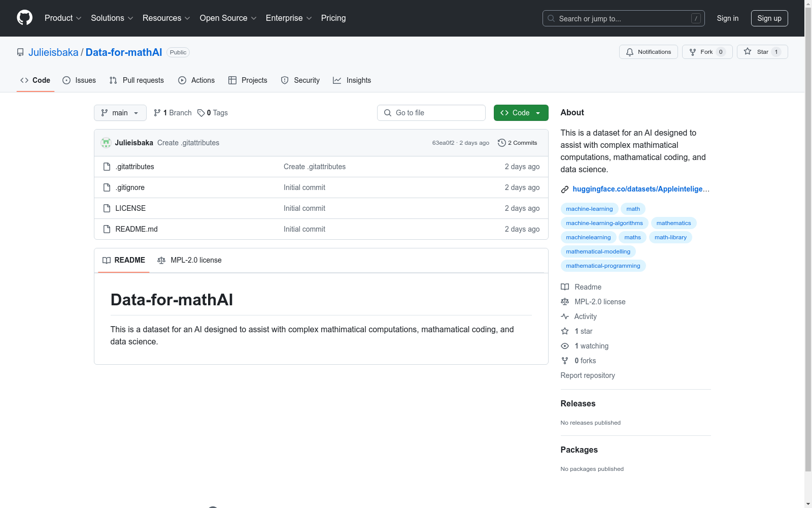Viewport: 812px width, 508px height.
Task: Click the Search or jump to field
Action: [624, 18]
